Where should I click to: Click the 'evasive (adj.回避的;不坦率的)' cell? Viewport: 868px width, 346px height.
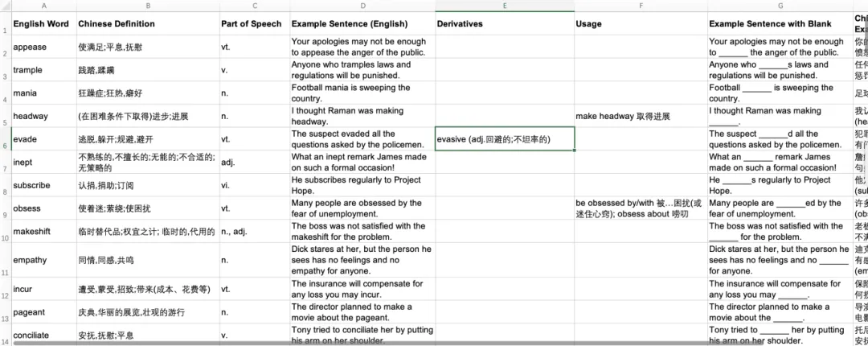point(505,139)
